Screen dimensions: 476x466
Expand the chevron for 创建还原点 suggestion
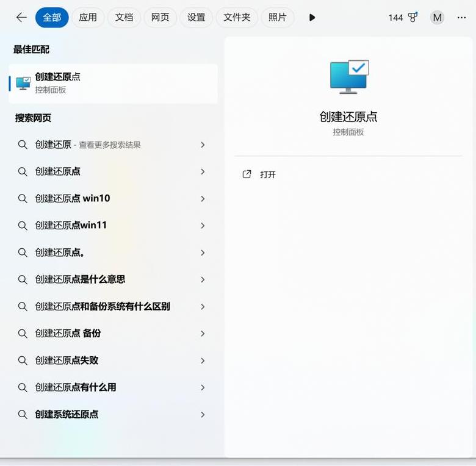[x=203, y=172]
